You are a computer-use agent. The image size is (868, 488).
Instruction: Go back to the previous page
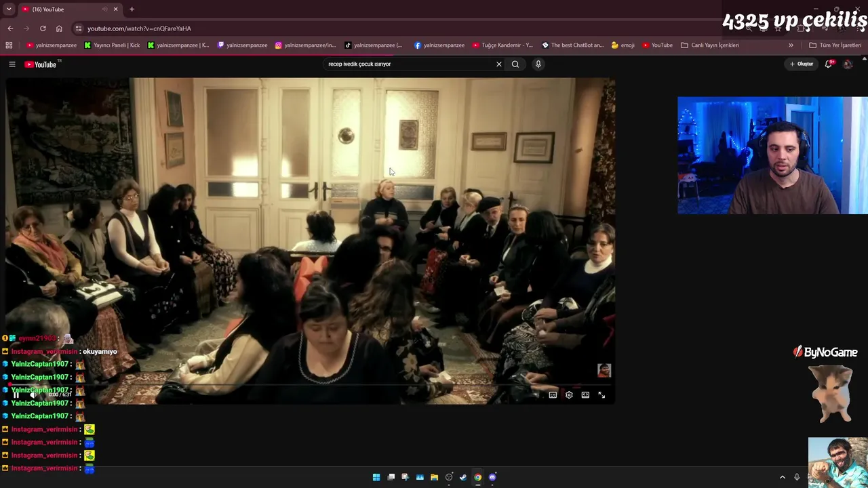10,28
